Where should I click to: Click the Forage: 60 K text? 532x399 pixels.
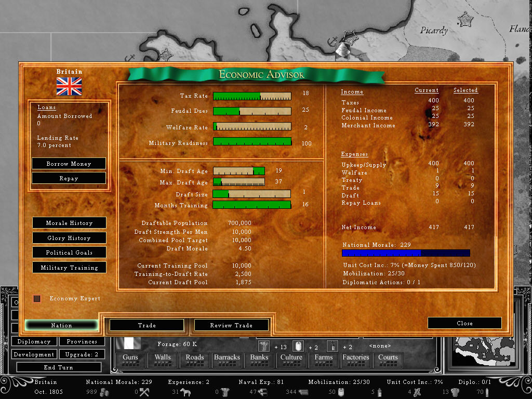coord(177,344)
